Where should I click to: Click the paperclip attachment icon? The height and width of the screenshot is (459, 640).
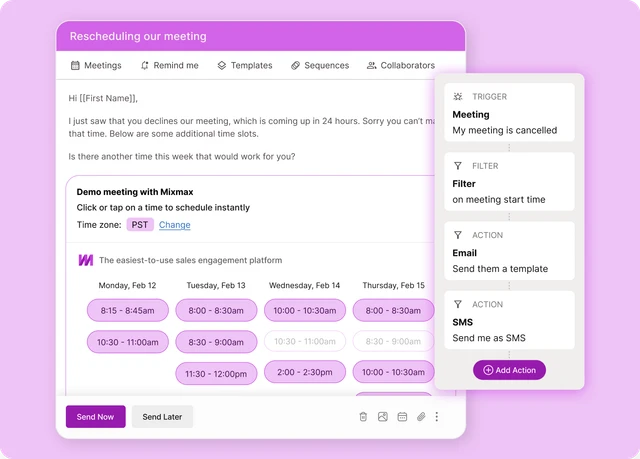[421, 417]
